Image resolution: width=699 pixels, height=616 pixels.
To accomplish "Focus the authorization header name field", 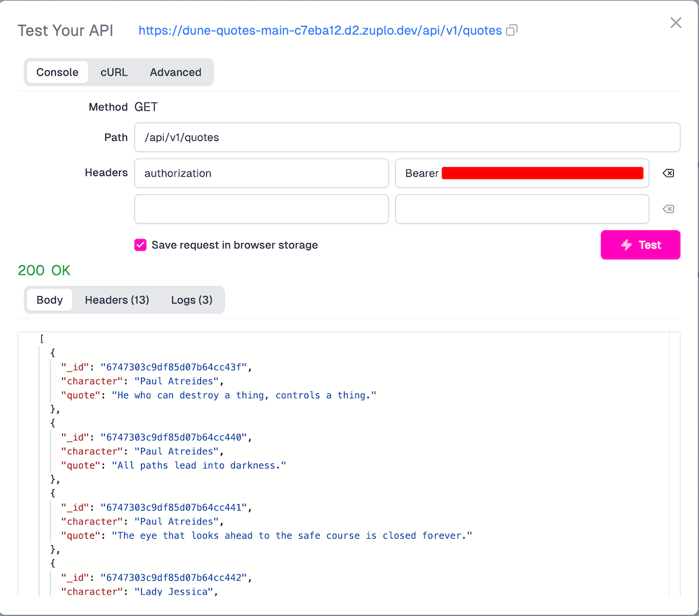I will pos(261,173).
